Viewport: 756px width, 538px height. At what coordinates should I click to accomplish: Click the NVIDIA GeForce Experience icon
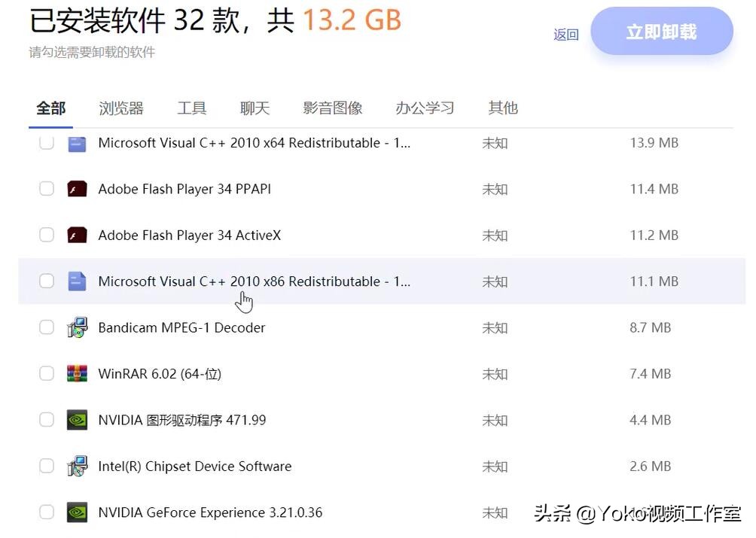(x=77, y=512)
